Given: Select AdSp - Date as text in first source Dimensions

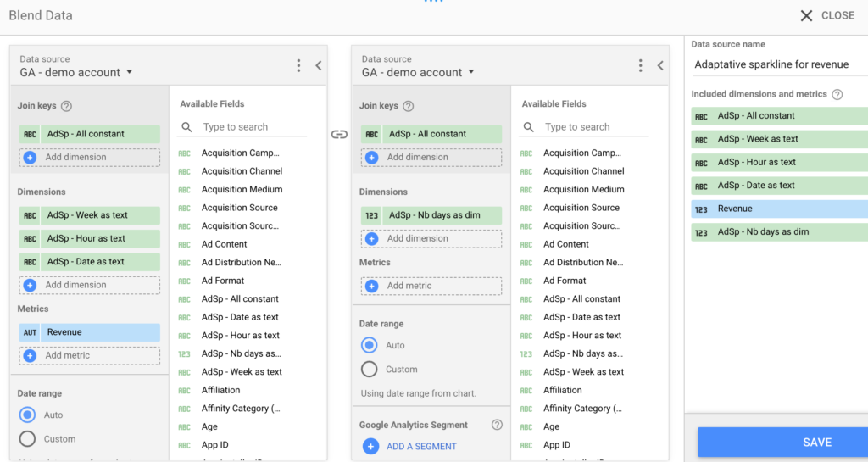Looking at the screenshot, I should click(89, 262).
